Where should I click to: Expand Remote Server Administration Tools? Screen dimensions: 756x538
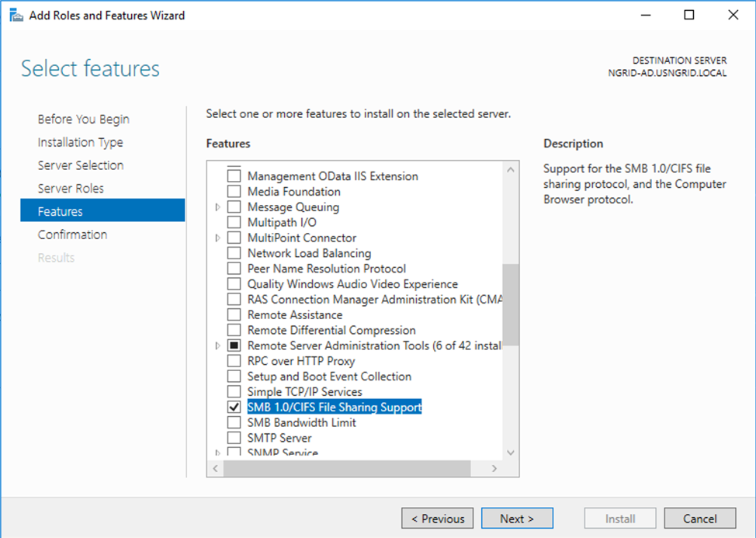click(x=217, y=345)
